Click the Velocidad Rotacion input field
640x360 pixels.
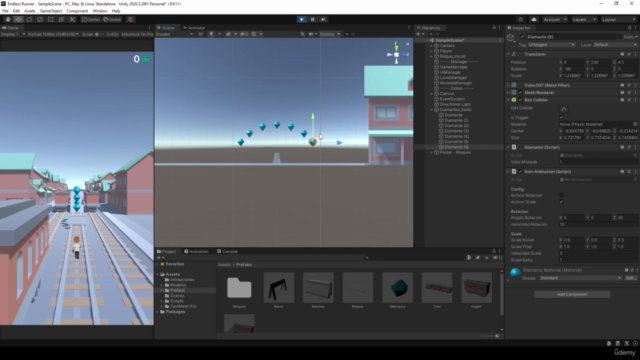tap(598, 224)
